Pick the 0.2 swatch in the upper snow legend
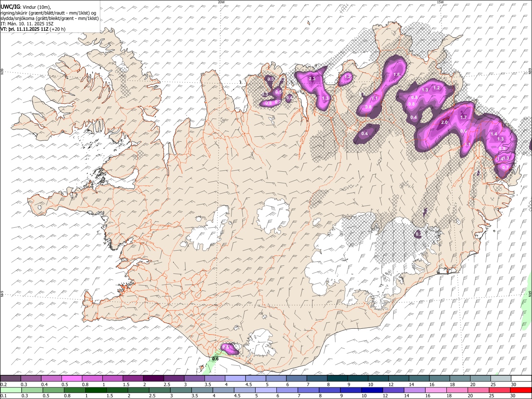Viewport: 532px width, 399px height. point(10,379)
